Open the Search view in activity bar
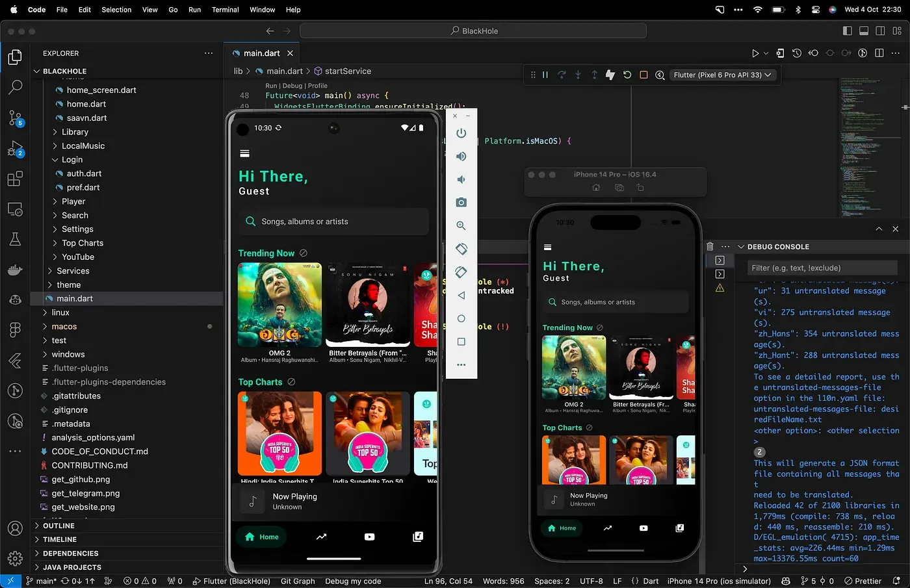 pyautogui.click(x=15, y=86)
